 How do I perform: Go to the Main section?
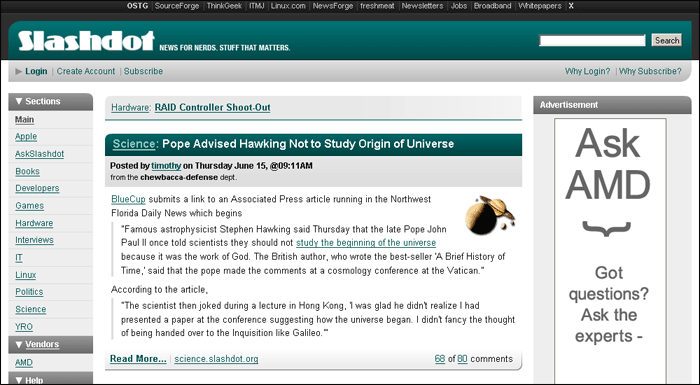click(25, 120)
